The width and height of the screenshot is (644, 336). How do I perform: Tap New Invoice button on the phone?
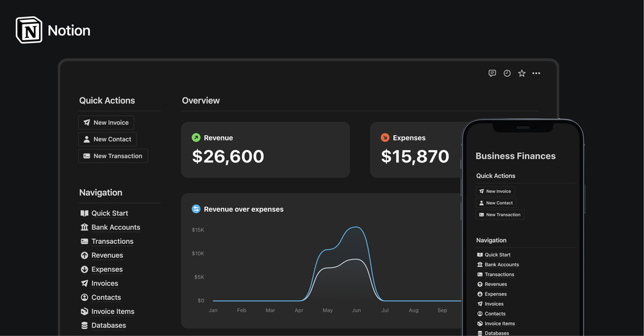[495, 191]
